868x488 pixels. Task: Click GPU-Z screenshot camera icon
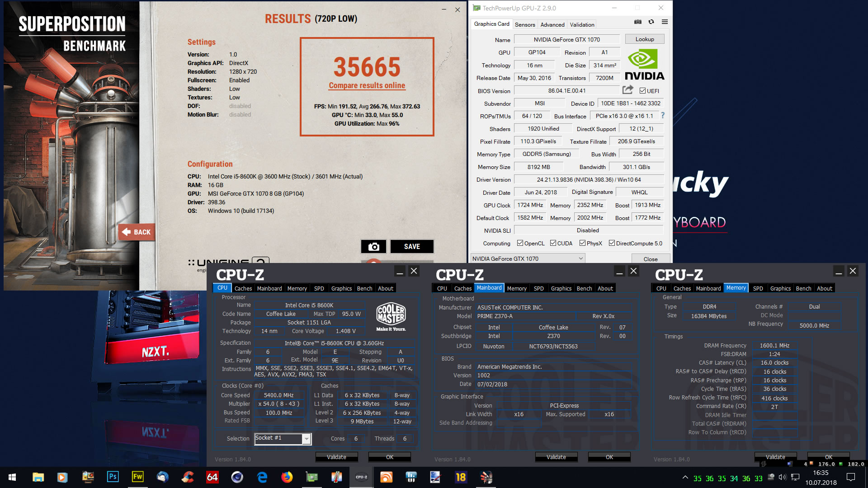[x=637, y=22]
